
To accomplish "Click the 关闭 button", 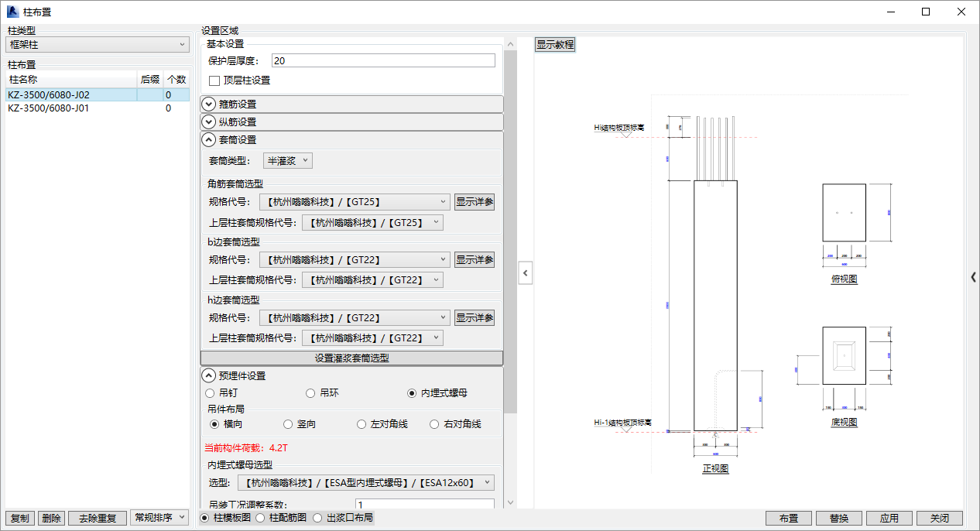I will pyautogui.click(x=940, y=519).
